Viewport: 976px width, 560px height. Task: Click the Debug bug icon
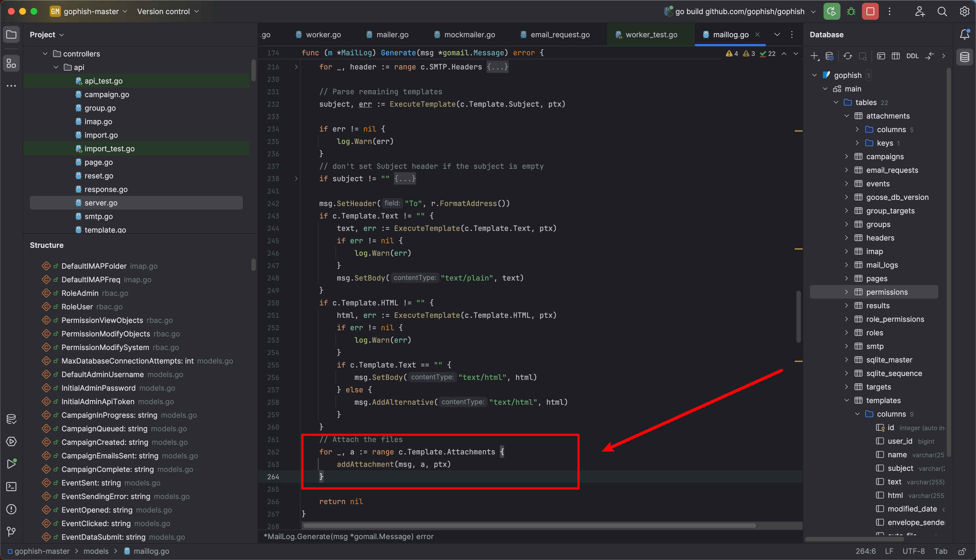(x=851, y=12)
